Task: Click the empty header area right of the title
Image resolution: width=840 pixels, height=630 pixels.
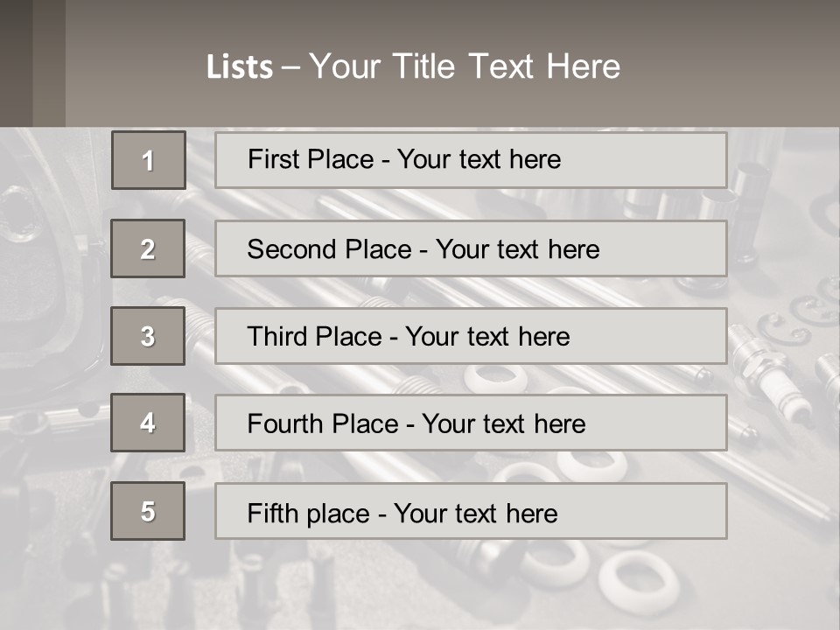Action: [735, 66]
